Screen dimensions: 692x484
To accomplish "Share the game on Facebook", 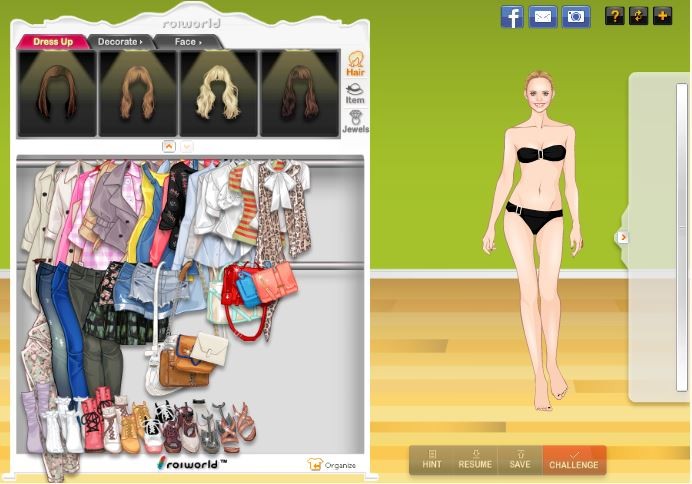I will click(x=512, y=16).
